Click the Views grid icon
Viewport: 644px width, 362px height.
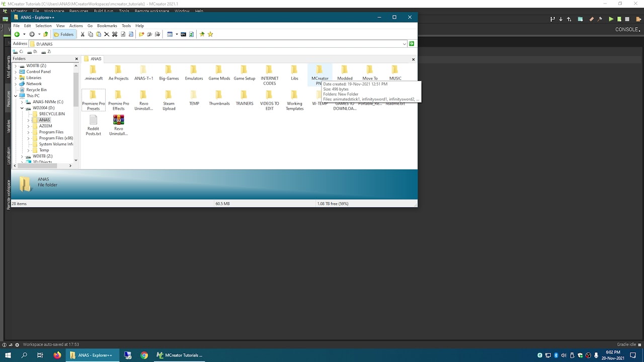[170, 34]
